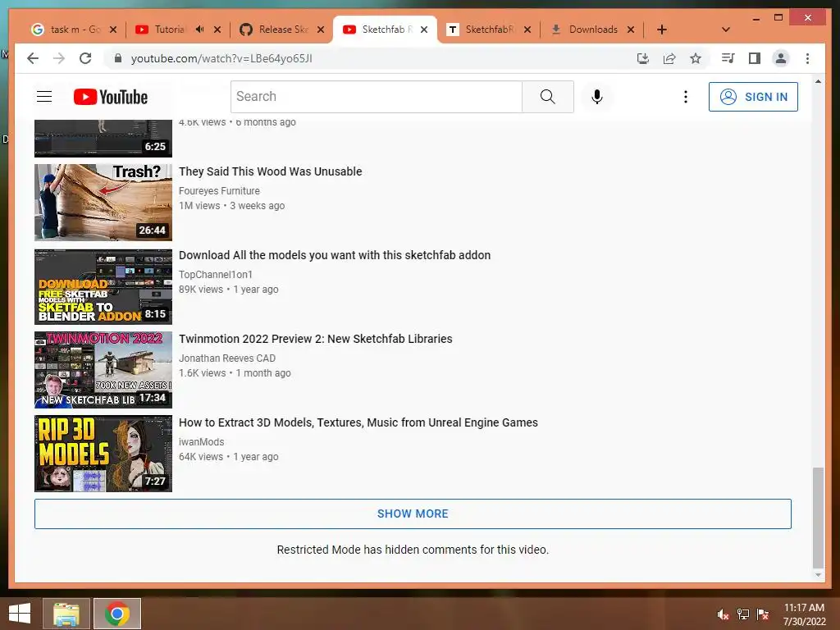Screen dimensions: 840x630
Task: Bookmark this tab with star icon
Action: click(x=696, y=58)
